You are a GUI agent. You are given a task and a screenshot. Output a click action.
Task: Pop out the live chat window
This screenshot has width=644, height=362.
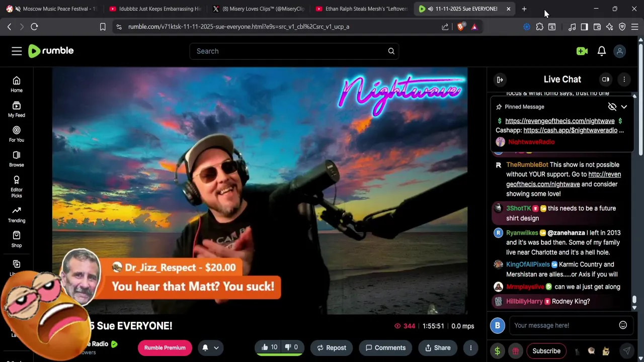pos(606,79)
